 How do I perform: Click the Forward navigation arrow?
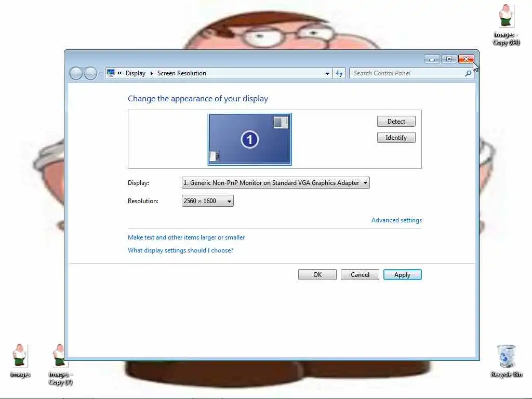[90, 73]
